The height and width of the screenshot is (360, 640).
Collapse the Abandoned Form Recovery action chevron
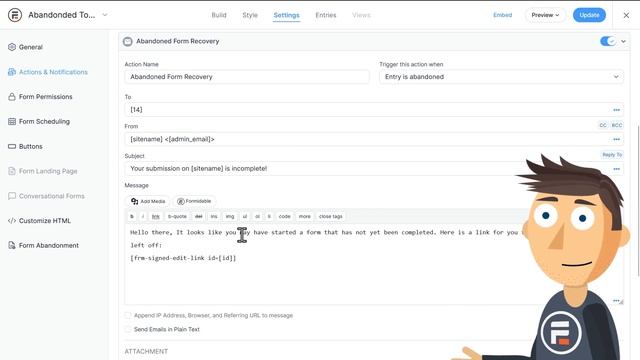click(623, 41)
